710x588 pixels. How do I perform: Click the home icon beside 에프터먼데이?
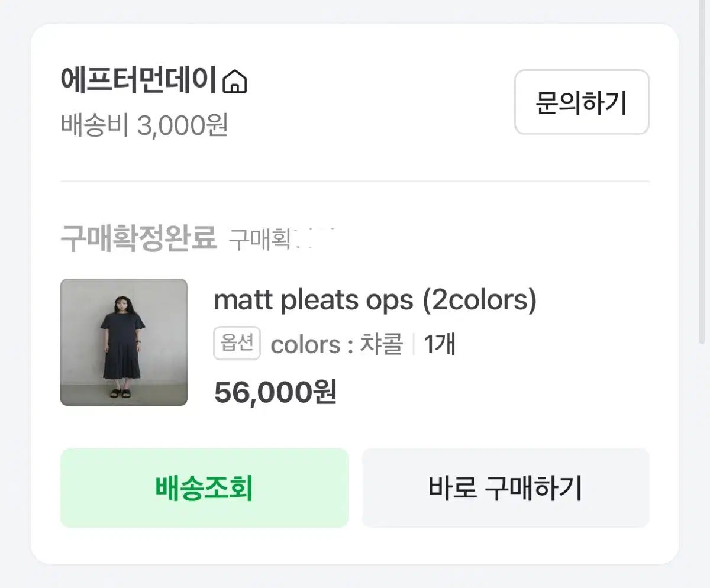[x=235, y=82]
